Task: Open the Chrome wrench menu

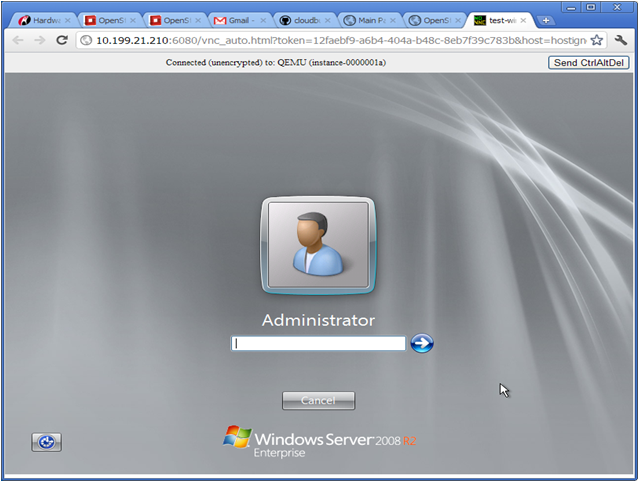Action: click(x=621, y=40)
